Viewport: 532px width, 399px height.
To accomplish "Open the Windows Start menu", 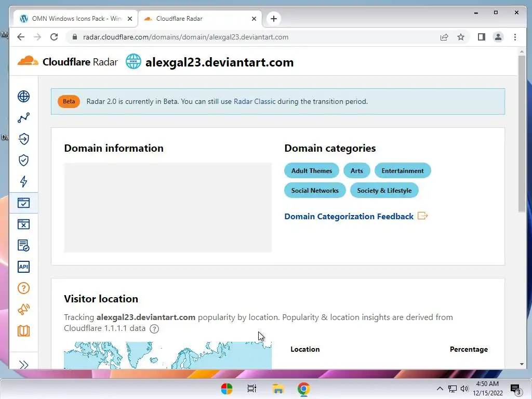I will [227, 389].
